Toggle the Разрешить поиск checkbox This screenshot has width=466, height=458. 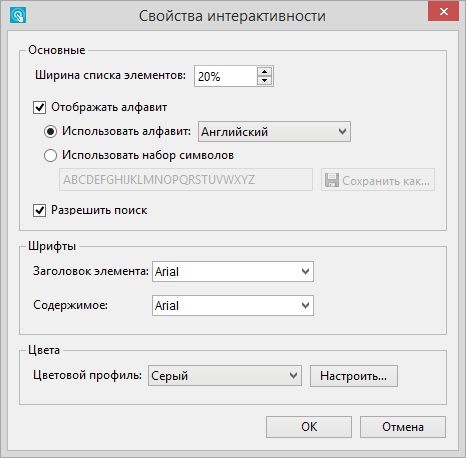39,210
